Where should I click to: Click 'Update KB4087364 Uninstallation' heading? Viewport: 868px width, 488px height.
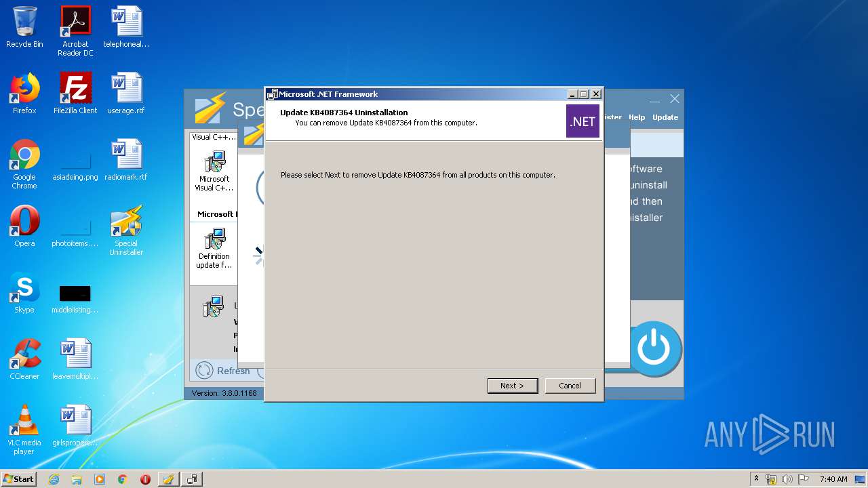pyautogui.click(x=344, y=113)
